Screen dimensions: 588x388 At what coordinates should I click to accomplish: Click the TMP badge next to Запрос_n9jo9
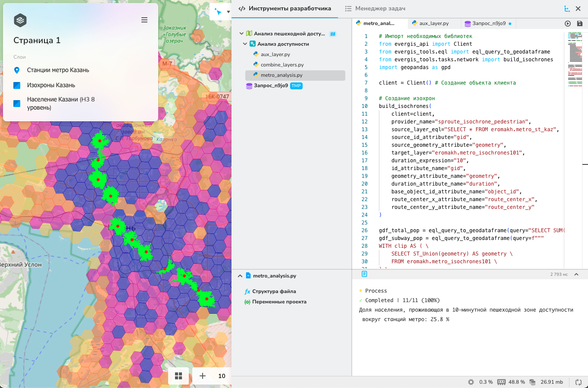[296, 86]
